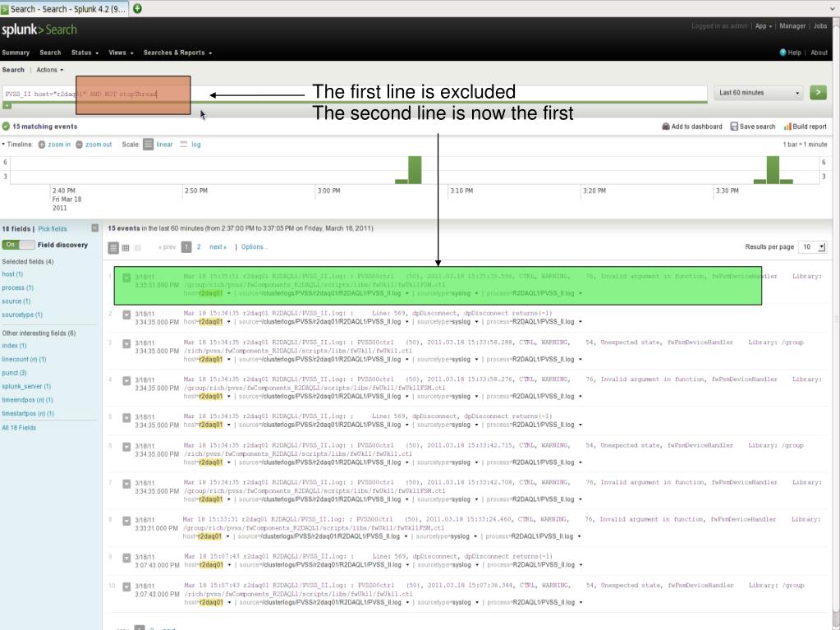Viewport: 840px width, 630px height.
Task: Open the Actions dropdown
Action: (50, 70)
